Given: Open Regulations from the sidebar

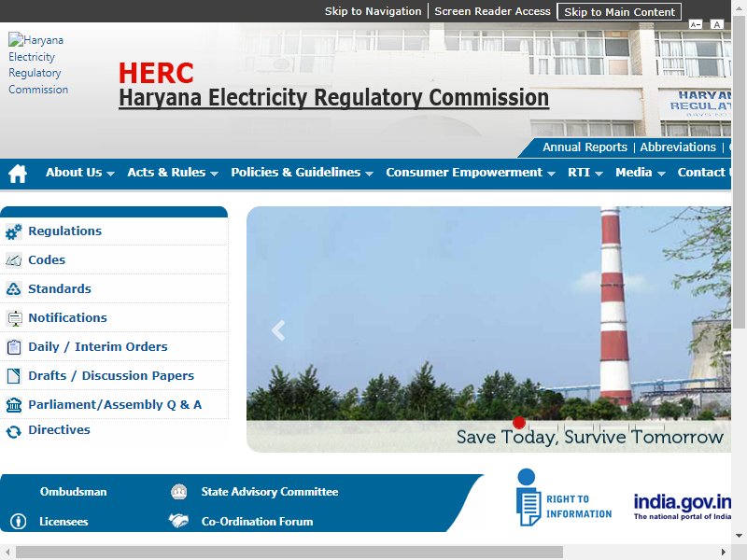Looking at the screenshot, I should (x=64, y=231).
